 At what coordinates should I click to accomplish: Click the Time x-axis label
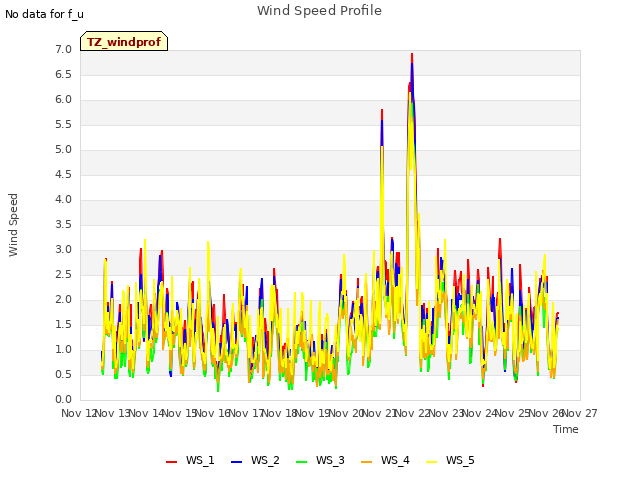[566, 429]
